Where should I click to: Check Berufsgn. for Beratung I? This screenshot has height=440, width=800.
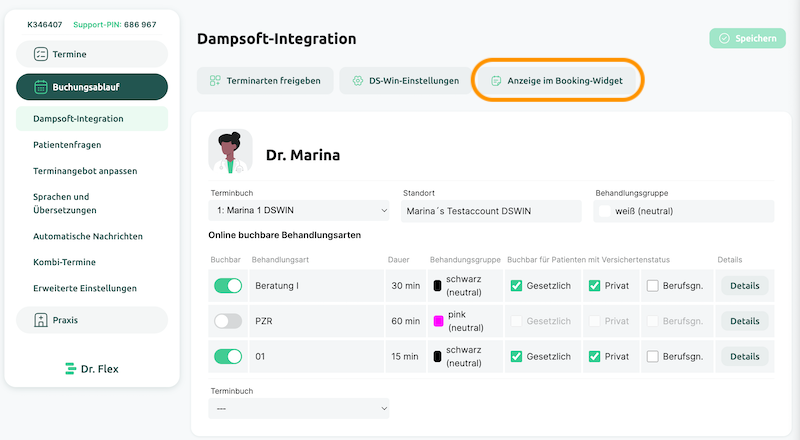tap(653, 286)
